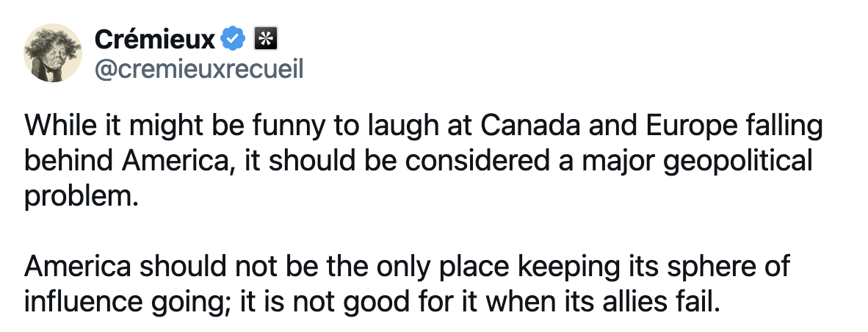868x332 pixels.
Task: Click the word "problem." in the tweet
Action: pos(82,197)
